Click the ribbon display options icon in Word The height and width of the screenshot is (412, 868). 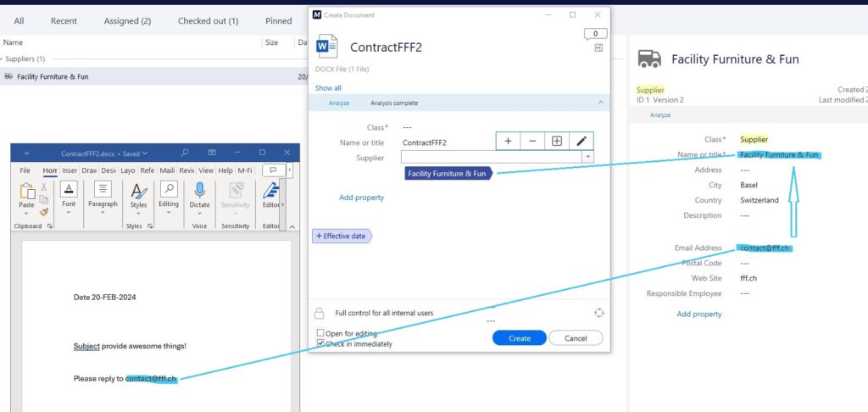point(212,153)
